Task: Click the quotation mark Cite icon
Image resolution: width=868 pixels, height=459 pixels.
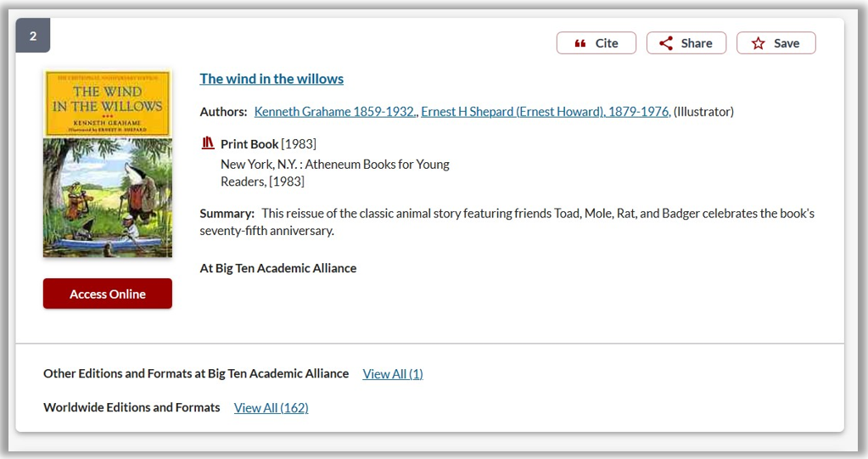Action: click(x=580, y=43)
